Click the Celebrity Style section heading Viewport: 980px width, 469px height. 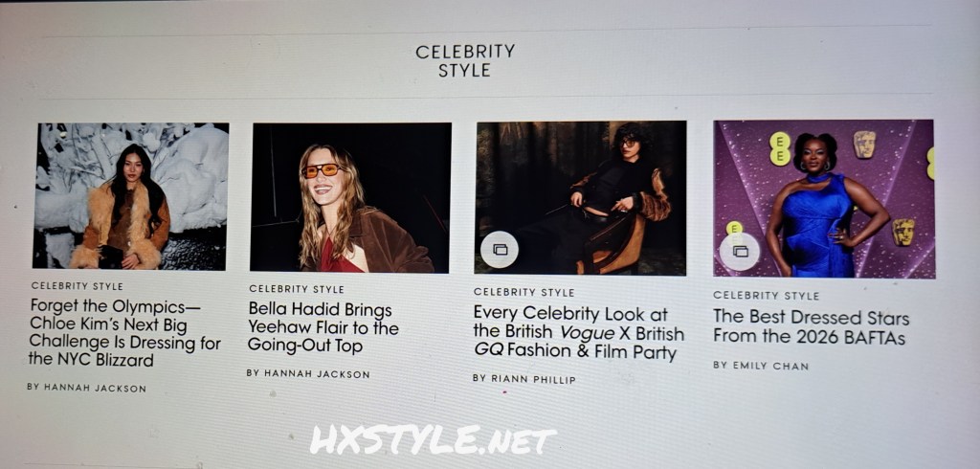coord(465,60)
